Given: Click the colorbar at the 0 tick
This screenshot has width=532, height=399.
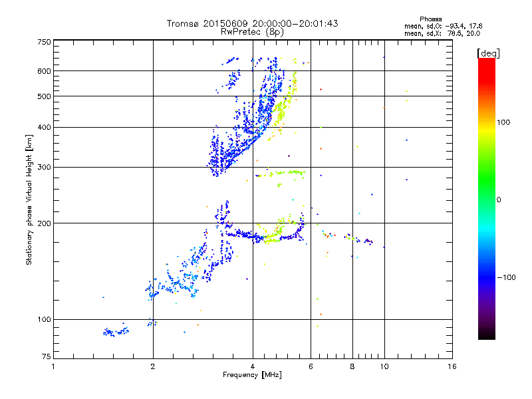Looking at the screenshot, I should click(x=487, y=199).
